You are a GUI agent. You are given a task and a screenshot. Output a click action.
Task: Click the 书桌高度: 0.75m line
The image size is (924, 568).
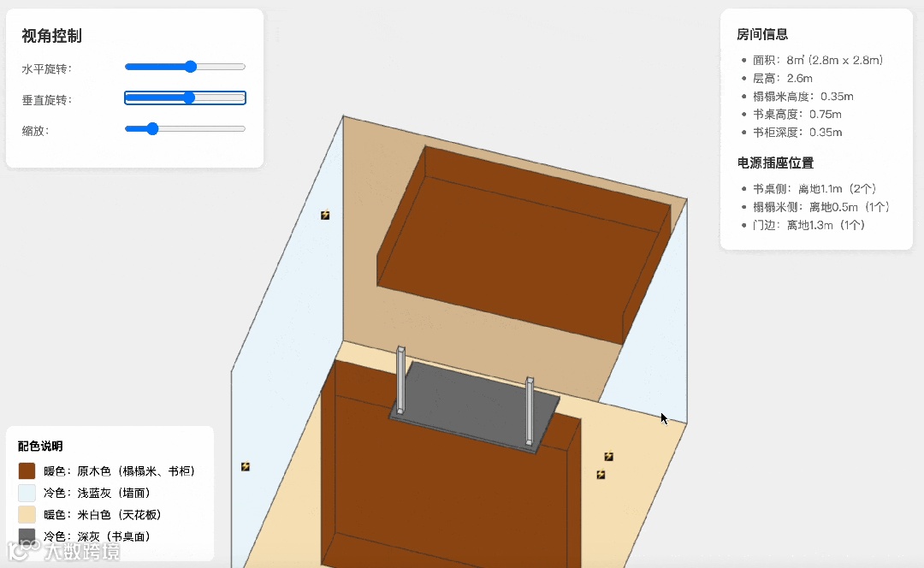(797, 115)
